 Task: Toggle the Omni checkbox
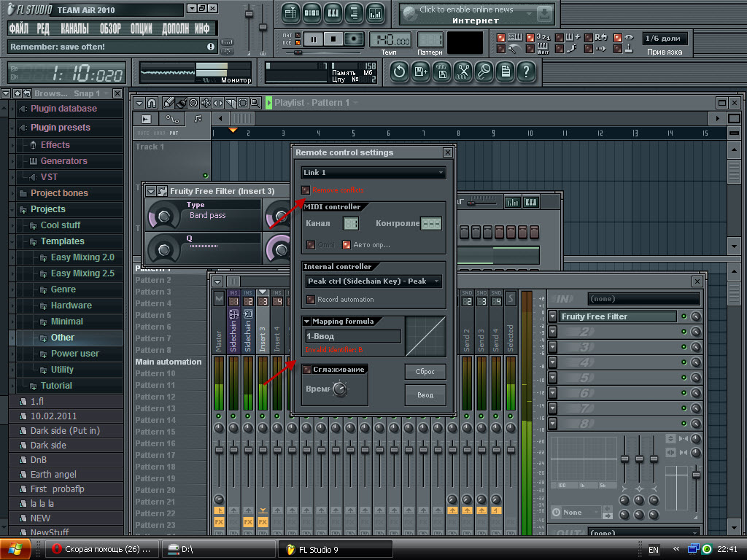coord(311,245)
